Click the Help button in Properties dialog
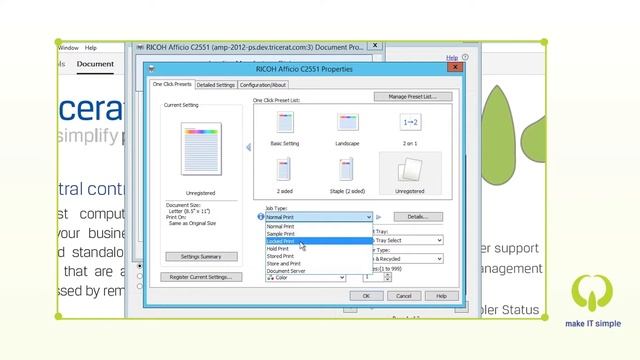The height and width of the screenshot is (360, 640). tap(441, 296)
